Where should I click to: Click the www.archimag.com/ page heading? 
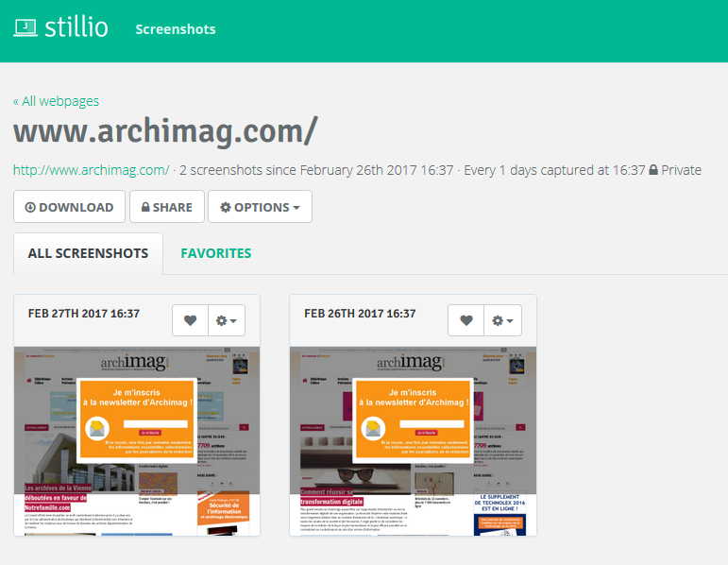pyautogui.click(x=165, y=131)
